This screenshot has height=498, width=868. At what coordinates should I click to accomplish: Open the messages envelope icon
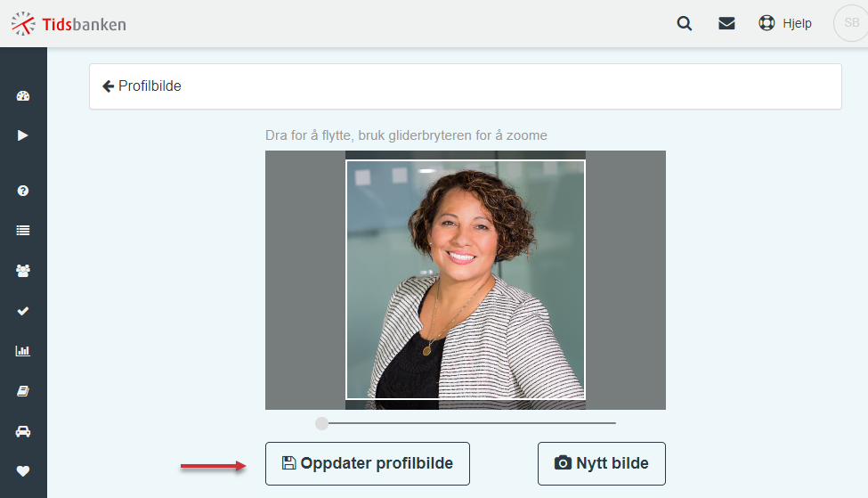(726, 23)
